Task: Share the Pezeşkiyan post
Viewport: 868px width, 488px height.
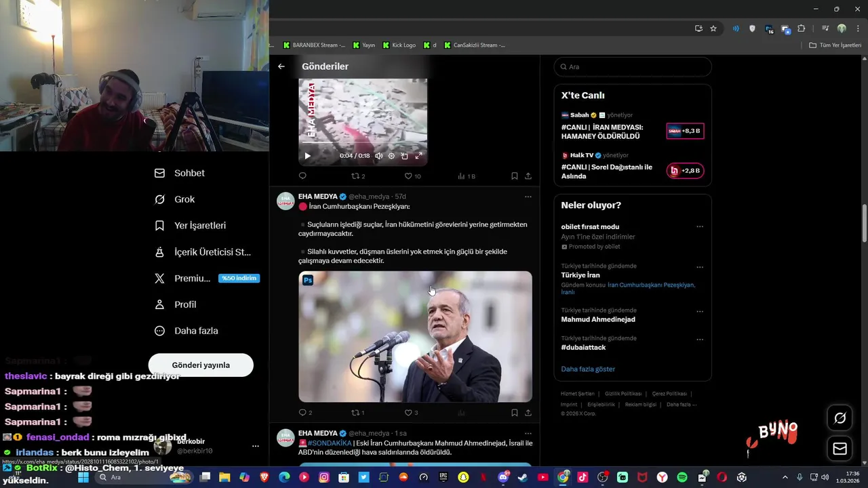Action: pos(528,413)
